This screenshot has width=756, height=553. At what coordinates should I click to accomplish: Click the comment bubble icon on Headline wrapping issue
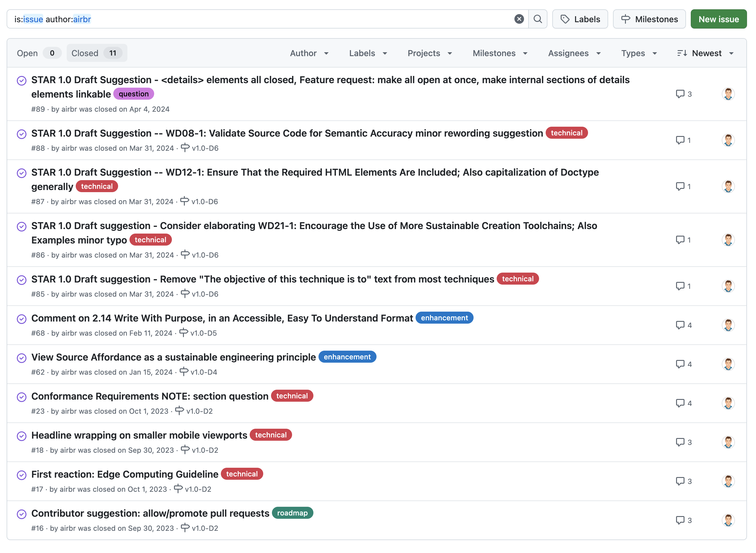(680, 442)
